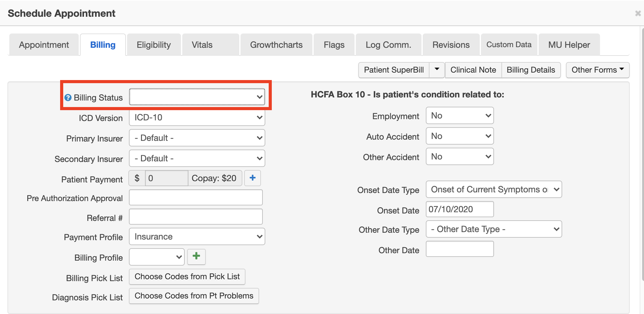The image size is (644, 314).
Task: Expand the ICD Version dropdown
Action: (x=197, y=117)
